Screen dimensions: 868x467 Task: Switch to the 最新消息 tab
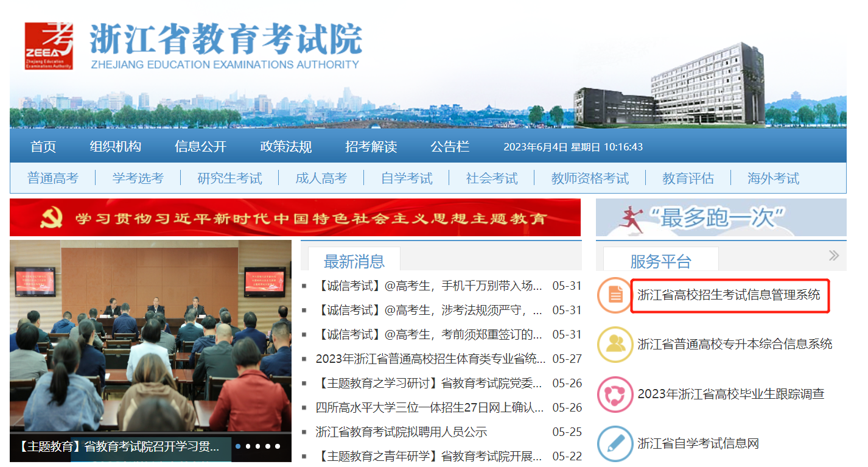pos(354,261)
